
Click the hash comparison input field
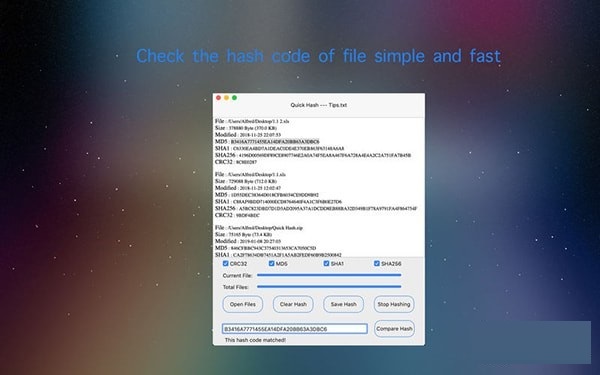click(x=295, y=329)
